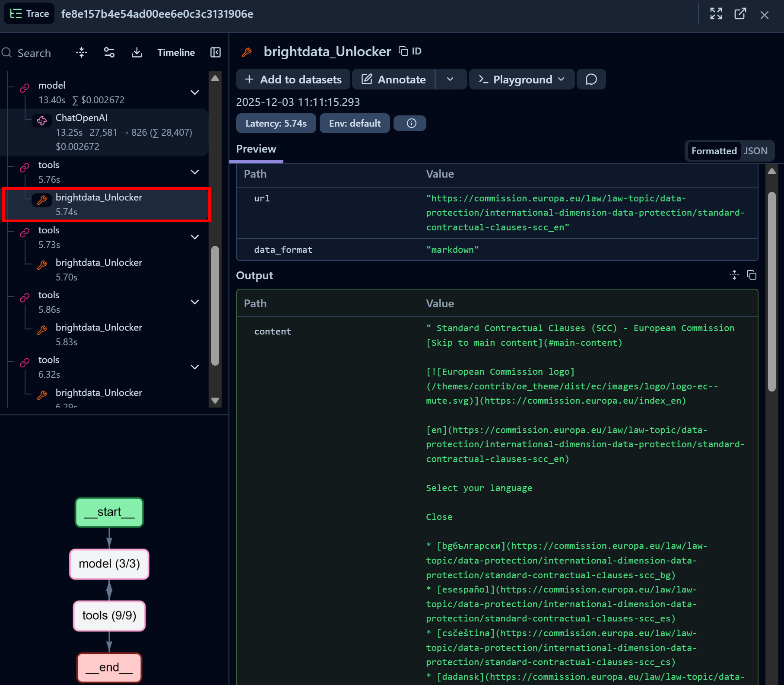
Task: Download the trace using the download icon
Action: point(136,52)
